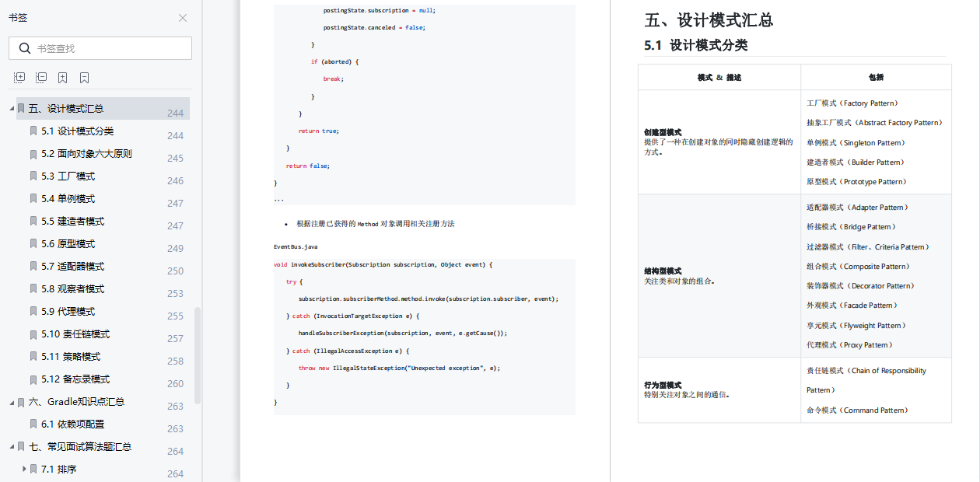Open bookmark 5.3 工厂模式

point(68,176)
